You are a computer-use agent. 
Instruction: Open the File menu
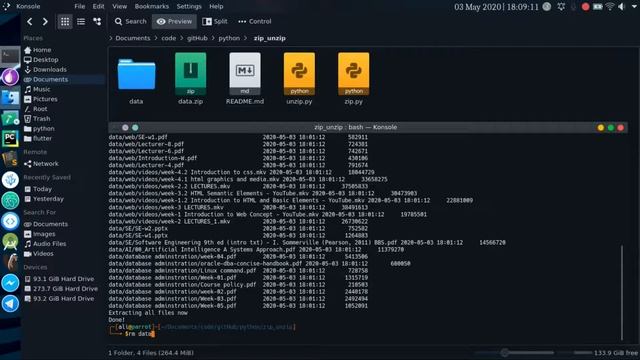pyautogui.click(x=80, y=7)
